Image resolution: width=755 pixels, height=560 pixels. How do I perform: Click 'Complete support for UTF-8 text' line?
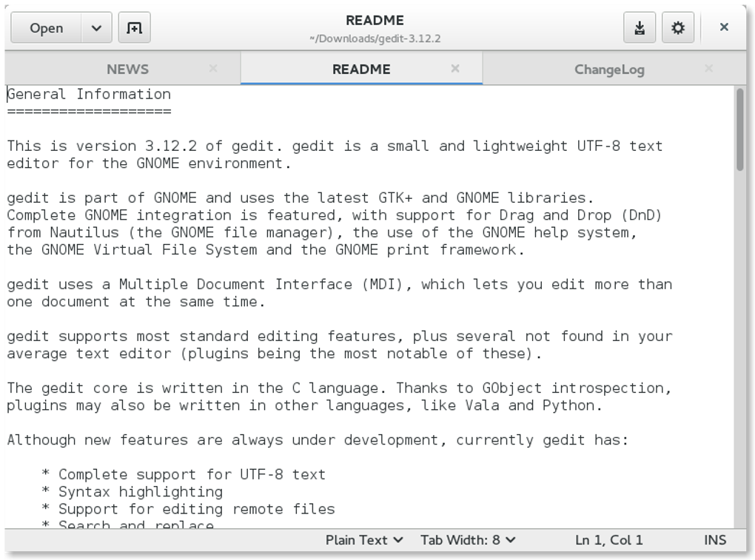[192, 474]
